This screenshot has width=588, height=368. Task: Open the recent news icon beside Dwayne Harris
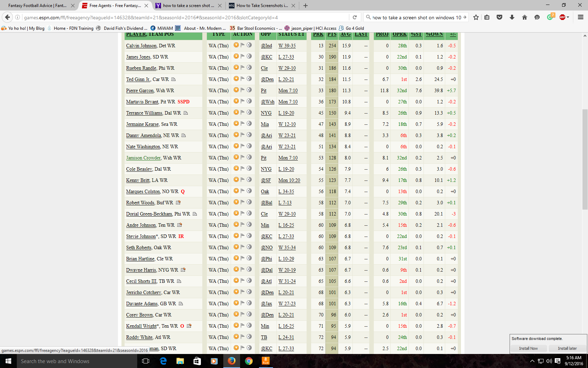[183, 270]
